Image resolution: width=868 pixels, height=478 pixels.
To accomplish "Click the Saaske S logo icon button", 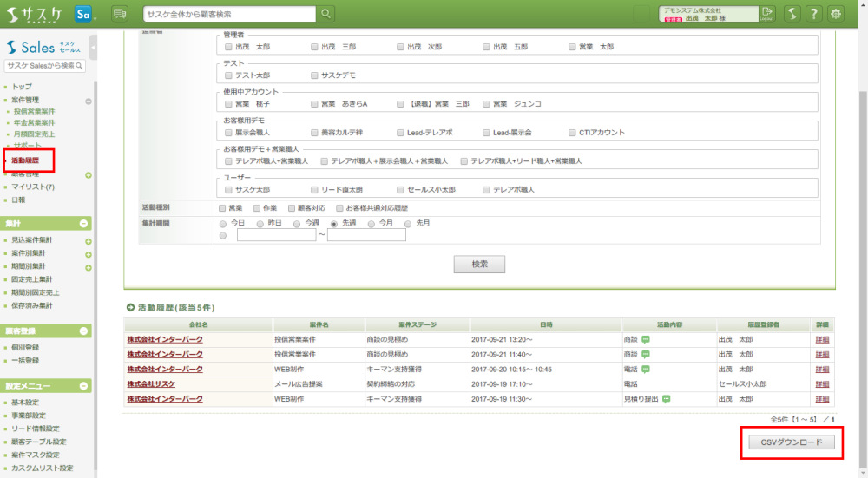I will pyautogui.click(x=792, y=13).
